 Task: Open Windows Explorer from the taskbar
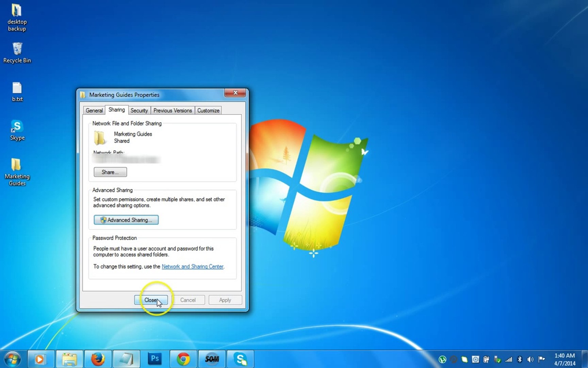click(69, 359)
